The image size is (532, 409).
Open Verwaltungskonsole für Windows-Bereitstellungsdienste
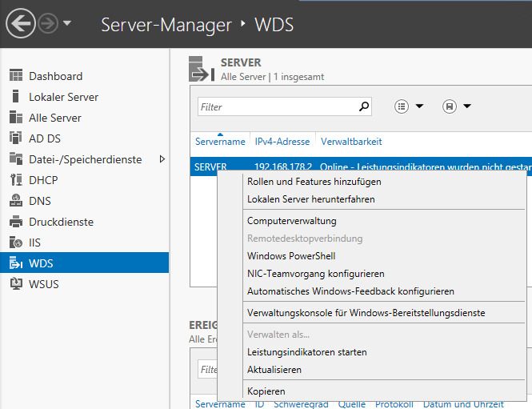366,313
